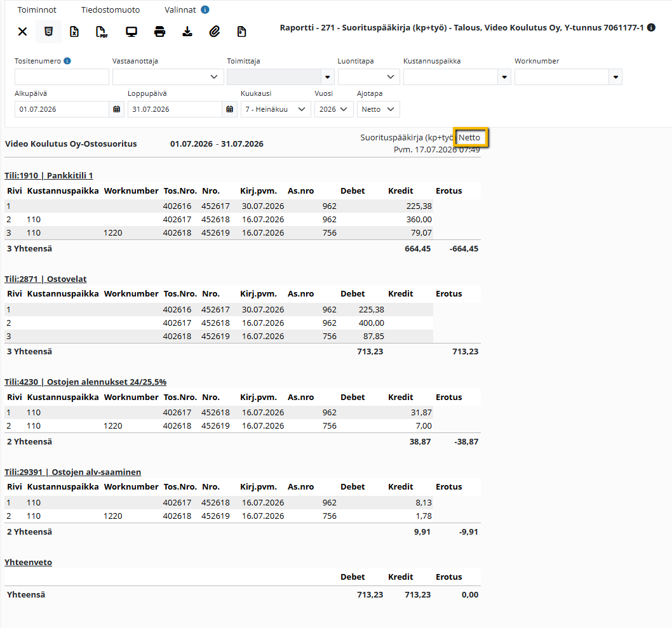The width and height of the screenshot is (672, 628).
Task: Export report to Excel file icon
Action: pyautogui.click(x=74, y=32)
